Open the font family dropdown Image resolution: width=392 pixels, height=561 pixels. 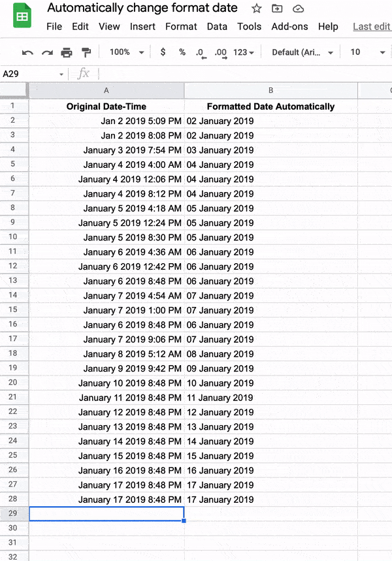[301, 52]
